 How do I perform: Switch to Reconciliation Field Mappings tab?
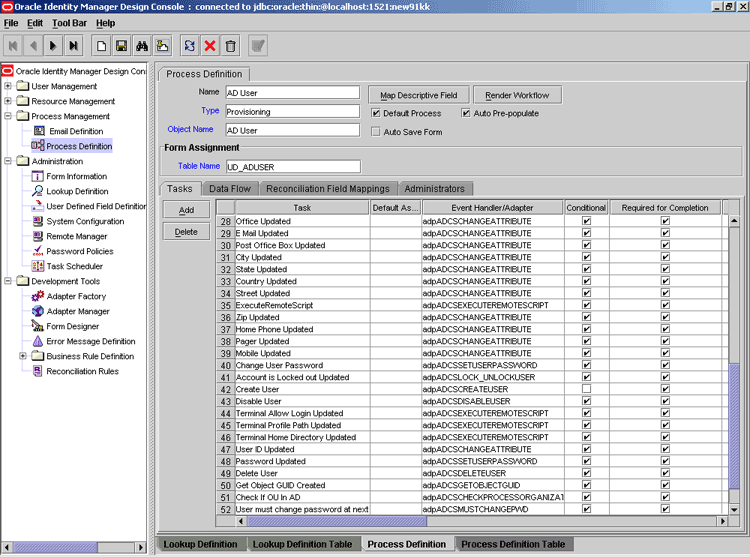click(328, 189)
